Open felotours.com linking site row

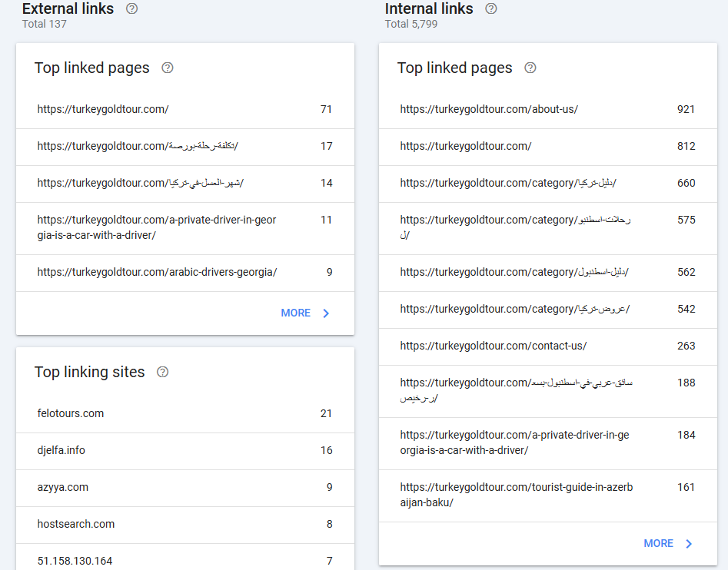coord(185,414)
